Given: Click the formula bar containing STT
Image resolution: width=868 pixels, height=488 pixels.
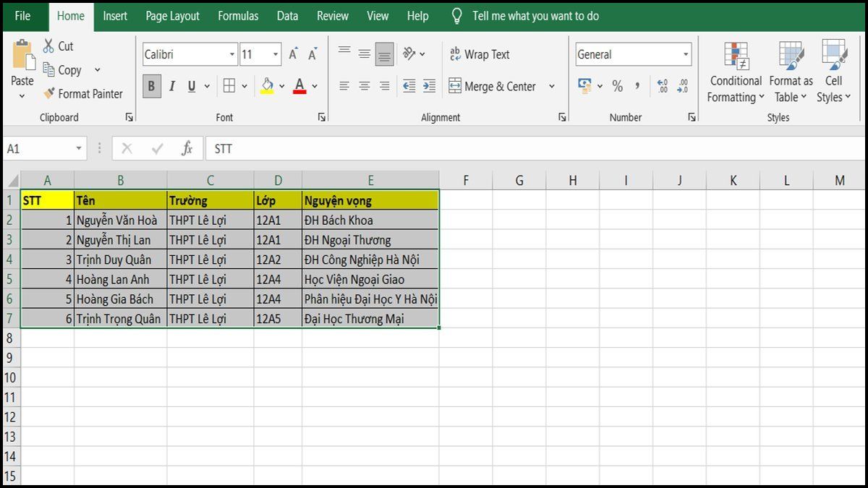Looking at the screenshot, I should 534,148.
